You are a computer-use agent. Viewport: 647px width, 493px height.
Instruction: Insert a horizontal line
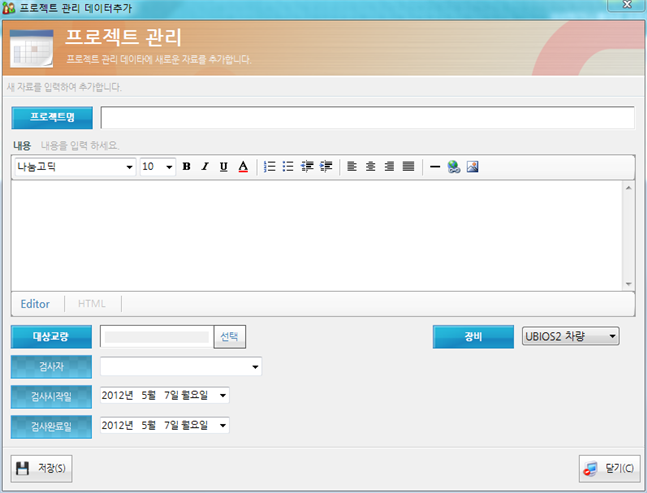click(x=435, y=167)
